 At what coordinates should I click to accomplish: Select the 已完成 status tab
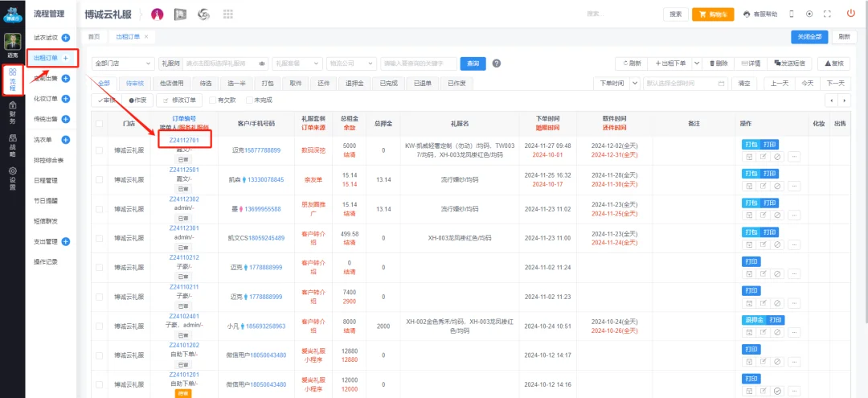pos(387,83)
